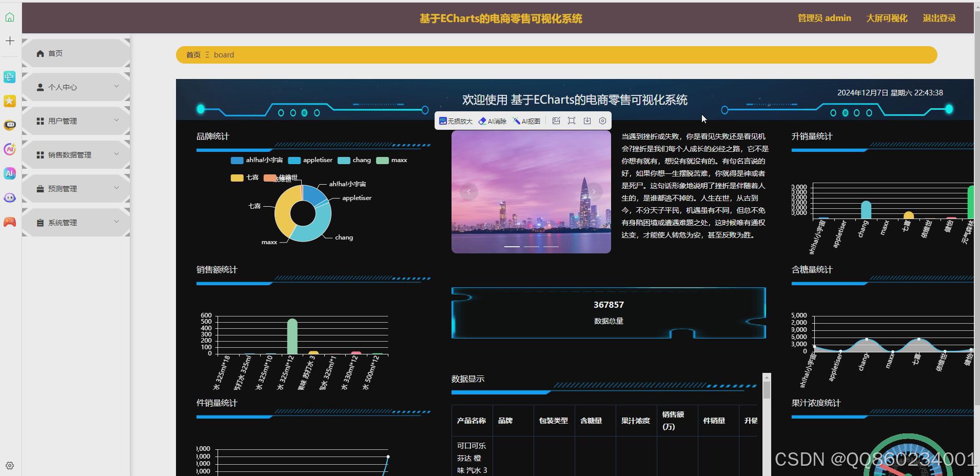The width and height of the screenshot is (980, 476).
Task: Select the AI抠图 magic wand tool
Action: pyautogui.click(x=527, y=121)
